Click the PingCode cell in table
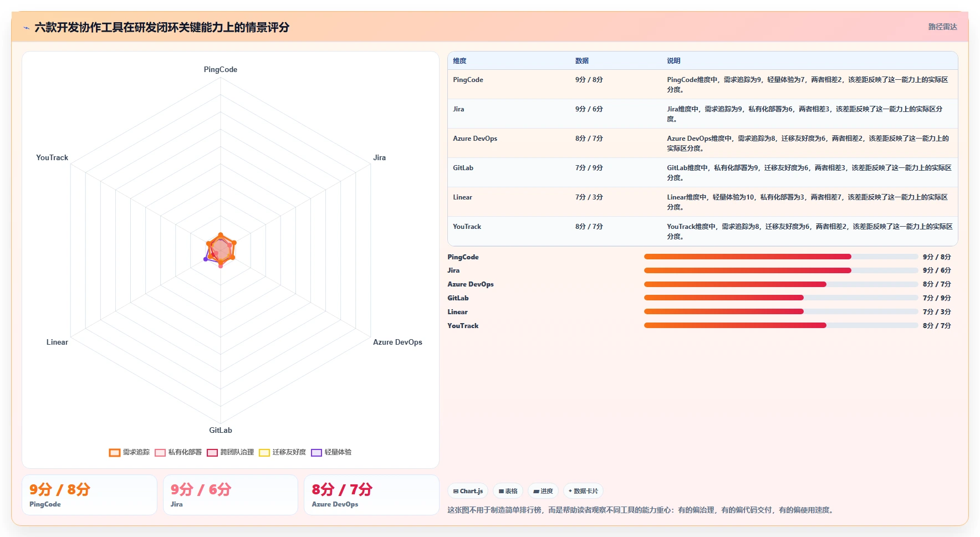This screenshot has width=980, height=537. click(x=468, y=80)
